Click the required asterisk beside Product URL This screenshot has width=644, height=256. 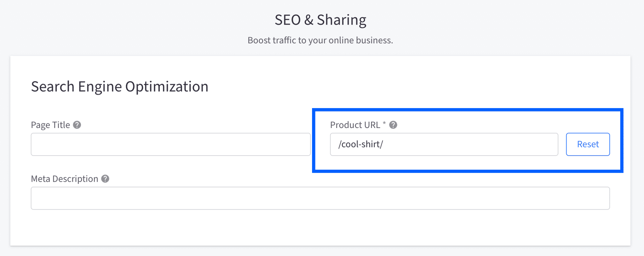click(384, 123)
